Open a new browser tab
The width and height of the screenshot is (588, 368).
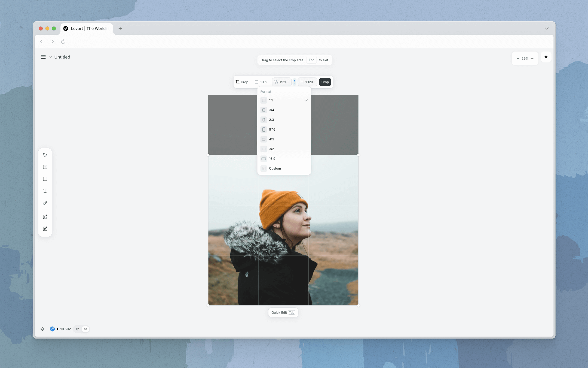click(120, 28)
